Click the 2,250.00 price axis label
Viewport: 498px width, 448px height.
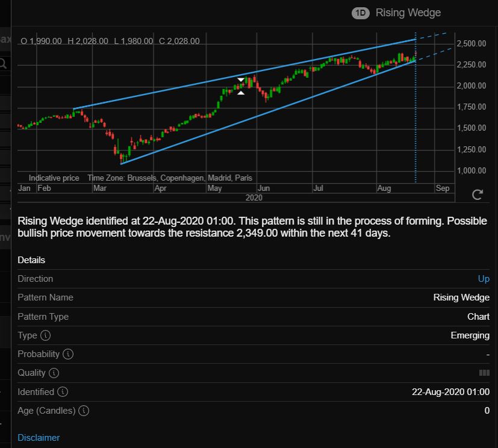(472, 65)
